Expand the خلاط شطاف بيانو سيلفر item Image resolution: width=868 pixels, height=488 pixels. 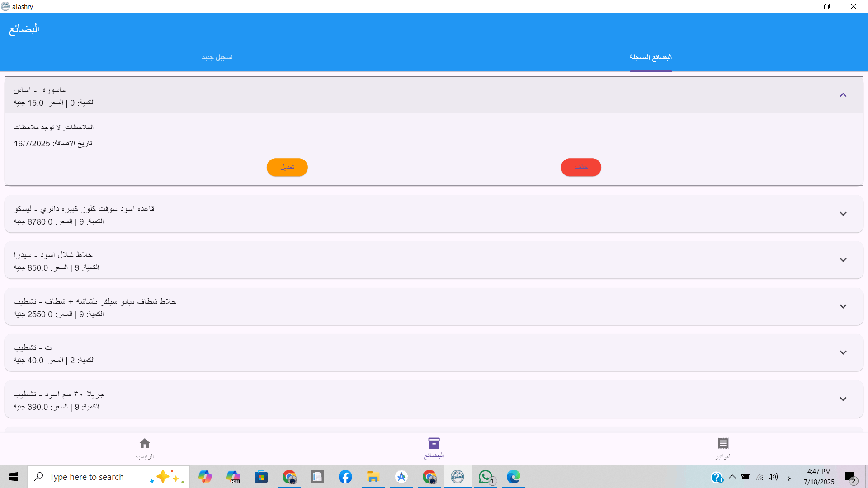tap(843, 306)
